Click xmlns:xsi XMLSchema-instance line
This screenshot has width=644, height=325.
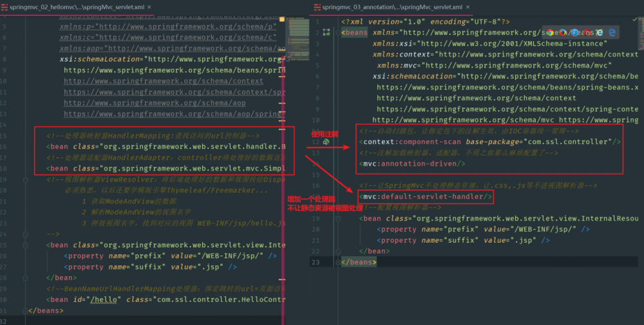pos(490,44)
